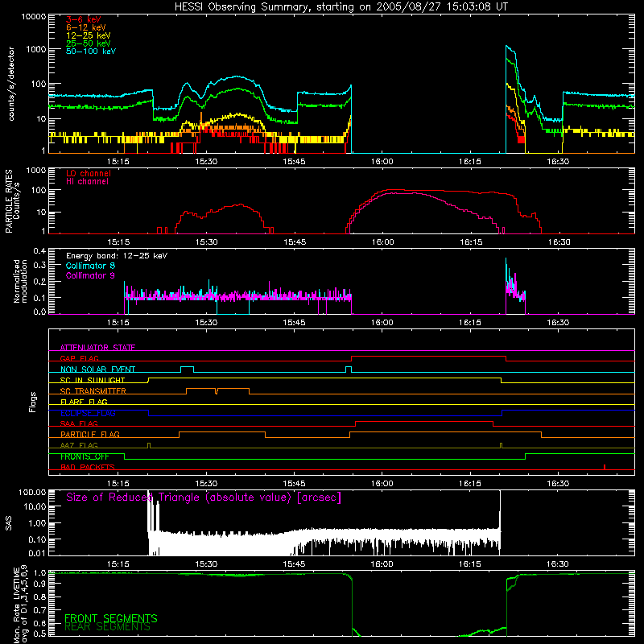Image resolution: width=644 pixels, height=644 pixels.
Task: Click the Collimator 9 legend label
Action: point(90,275)
